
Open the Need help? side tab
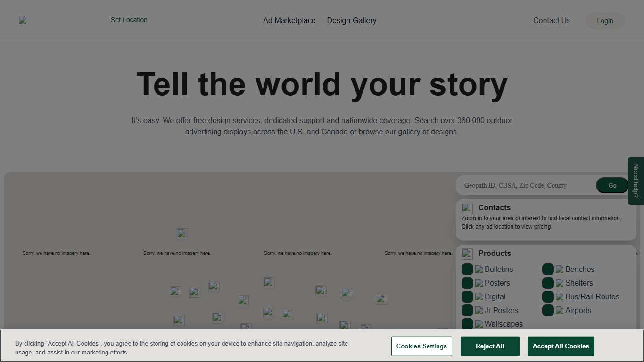click(636, 181)
